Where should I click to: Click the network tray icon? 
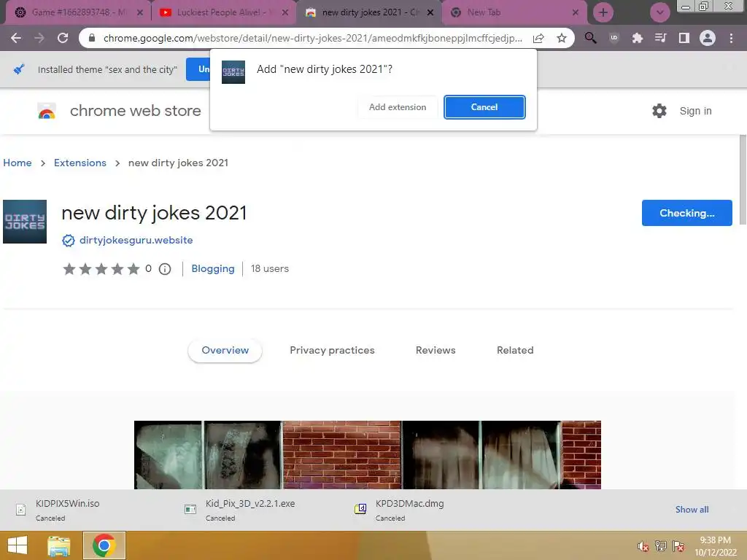tap(661, 546)
